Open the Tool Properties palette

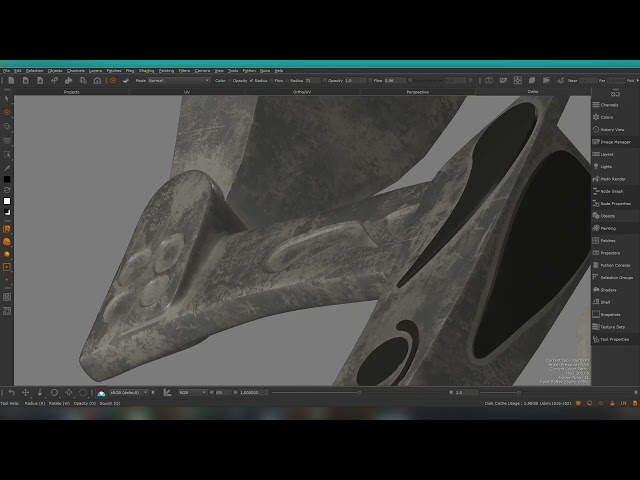pos(615,339)
